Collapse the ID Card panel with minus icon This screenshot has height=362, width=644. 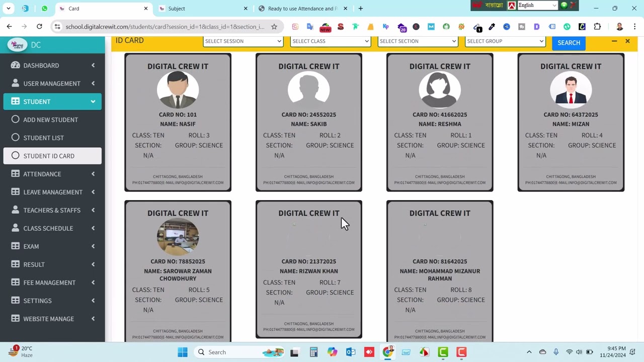614,41
